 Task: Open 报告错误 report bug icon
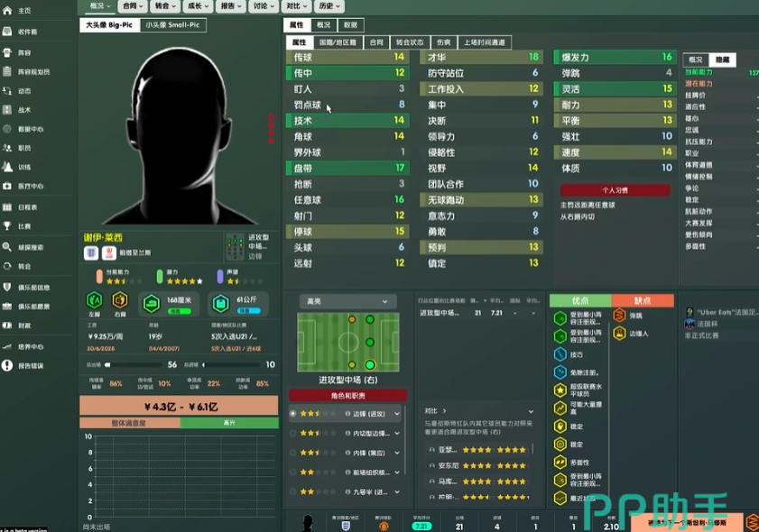click(x=8, y=366)
